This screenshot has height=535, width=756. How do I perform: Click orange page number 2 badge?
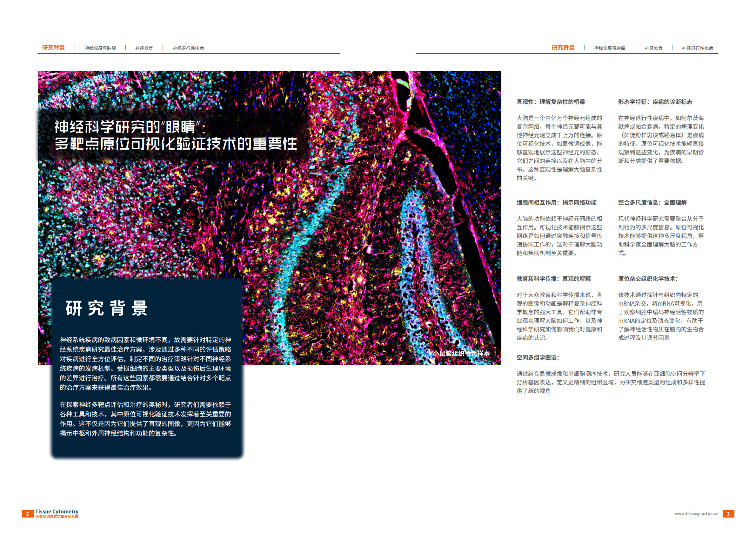point(27,514)
